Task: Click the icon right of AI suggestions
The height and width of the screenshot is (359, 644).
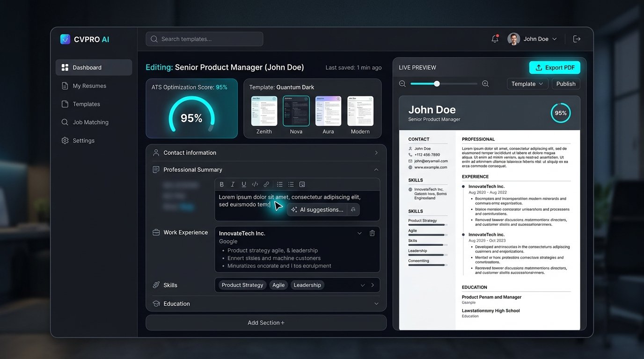Action: pos(353,210)
